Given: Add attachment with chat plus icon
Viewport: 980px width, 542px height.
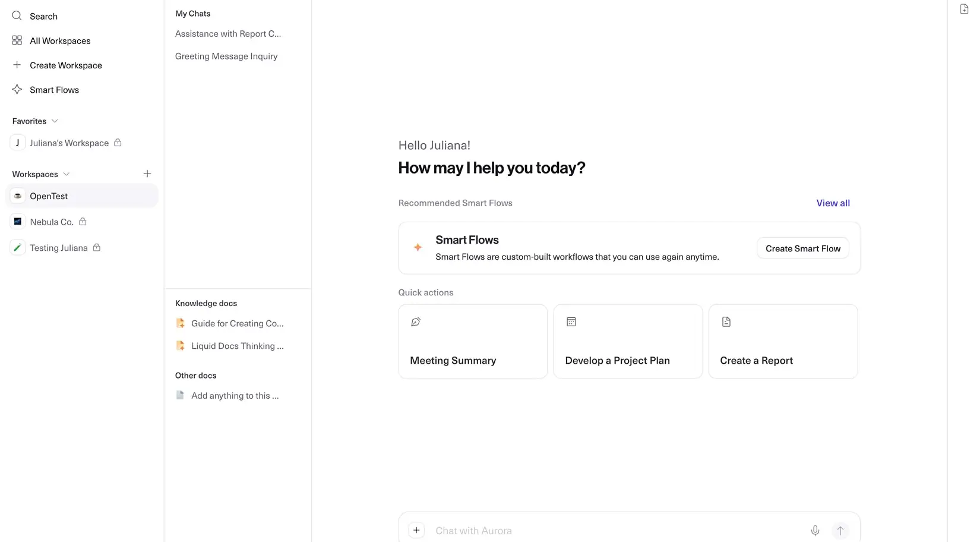Looking at the screenshot, I should coord(416,530).
